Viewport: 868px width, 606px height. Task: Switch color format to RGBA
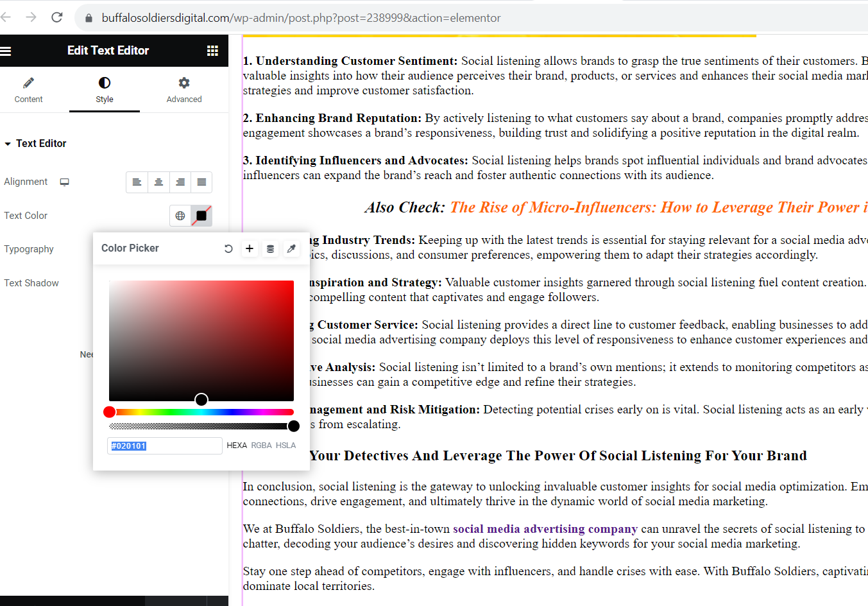262,445
